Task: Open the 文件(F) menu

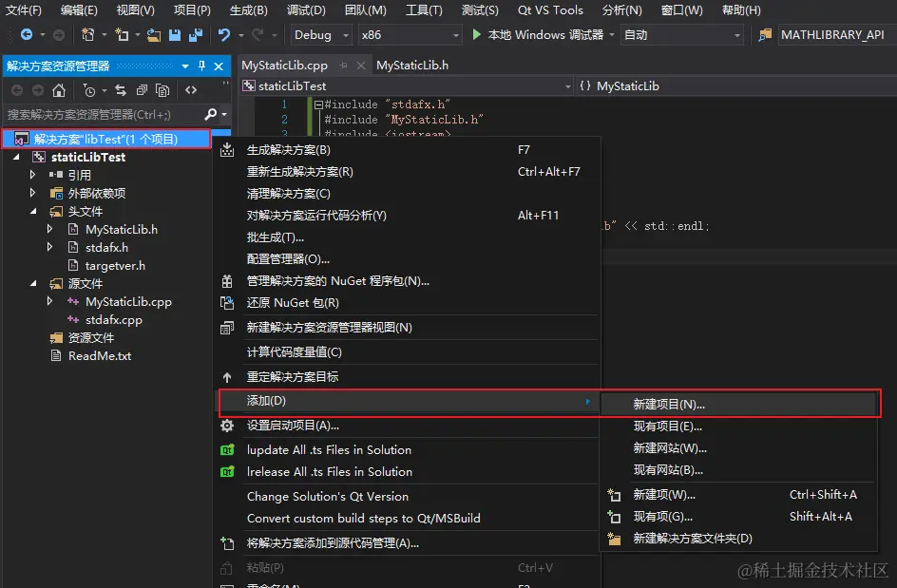Action: click(24, 10)
